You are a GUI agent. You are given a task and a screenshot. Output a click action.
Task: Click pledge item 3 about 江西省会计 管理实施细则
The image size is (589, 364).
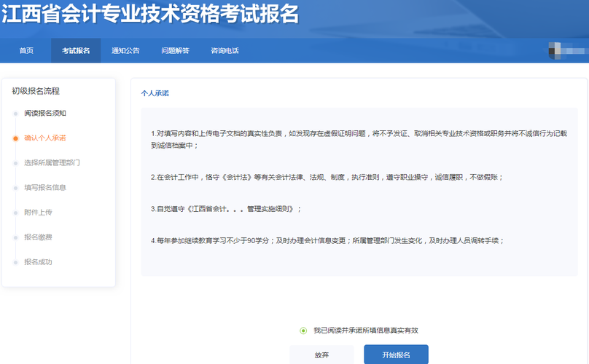(226, 208)
